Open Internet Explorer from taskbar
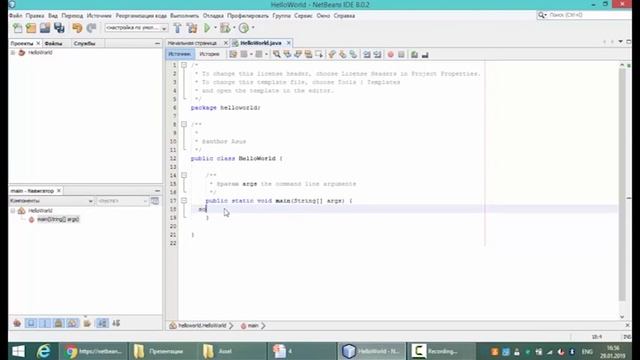This screenshot has width=640, height=360. [44, 351]
